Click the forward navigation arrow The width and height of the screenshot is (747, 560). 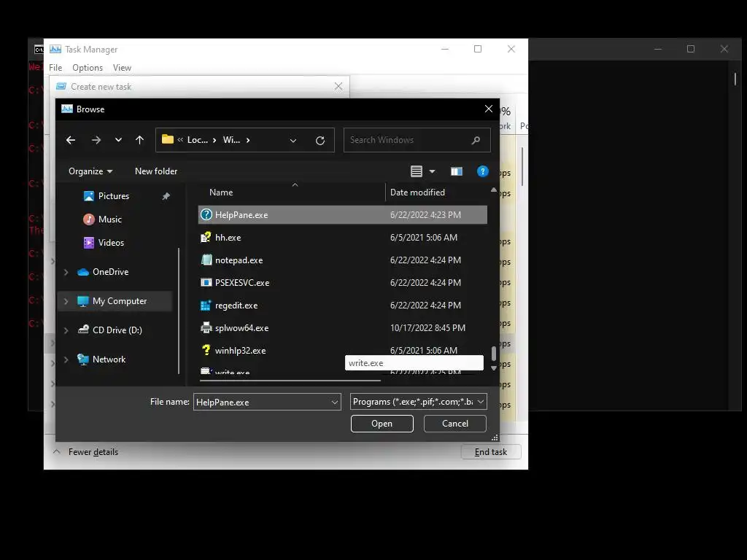click(x=96, y=140)
